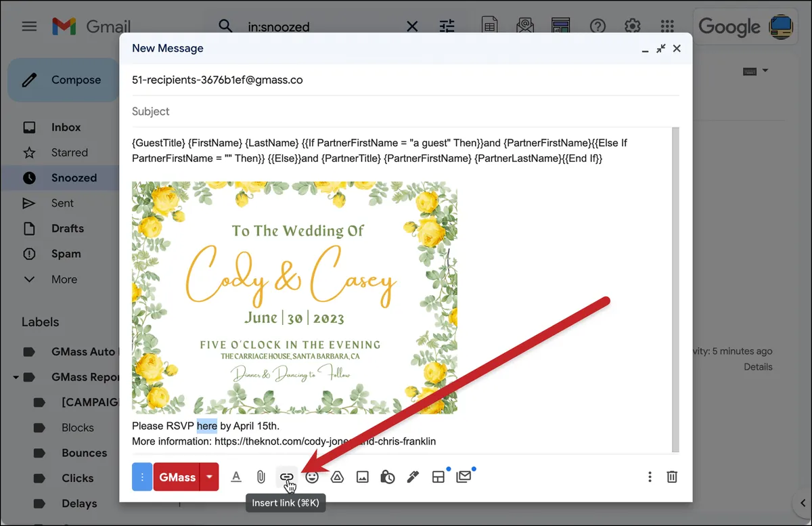Viewport: 812px width, 526px height.
Task: Insert emoji smiley icon
Action: click(312, 477)
